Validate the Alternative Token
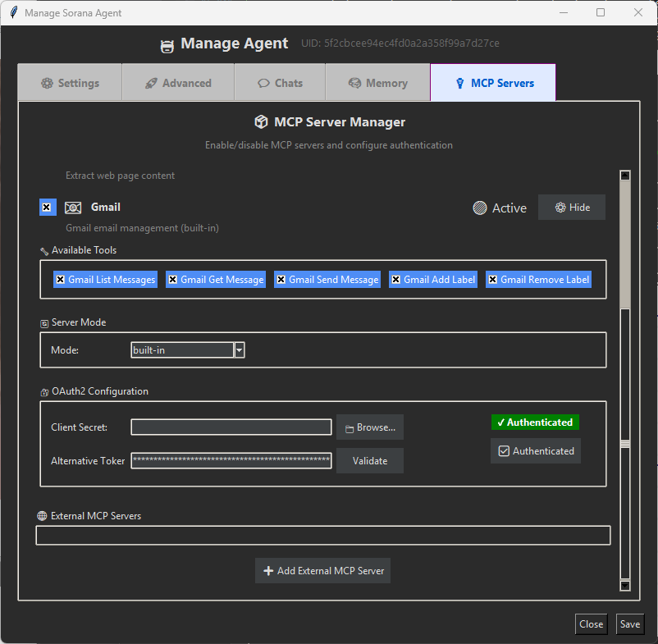Image resolution: width=658 pixels, height=644 pixels. coord(369,460)
